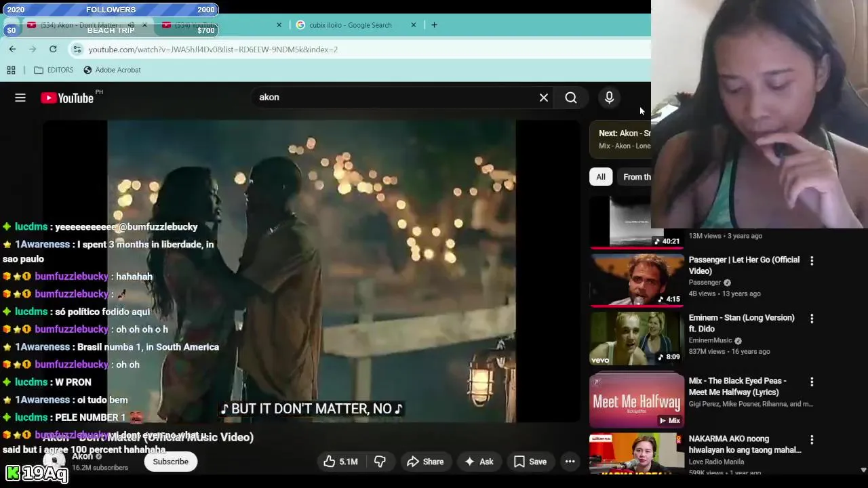
Task: Open a new browser tab
Action: pos(434,25)
